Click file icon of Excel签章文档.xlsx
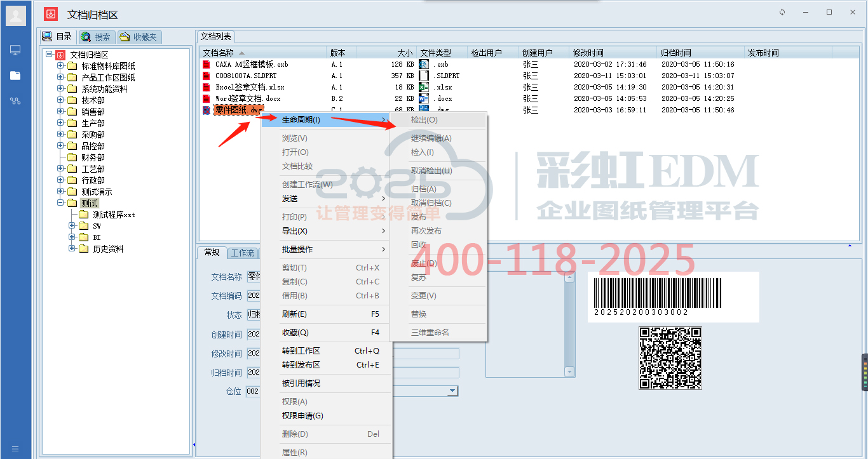This screenshot has width=868, height=459. pos(206,87)
